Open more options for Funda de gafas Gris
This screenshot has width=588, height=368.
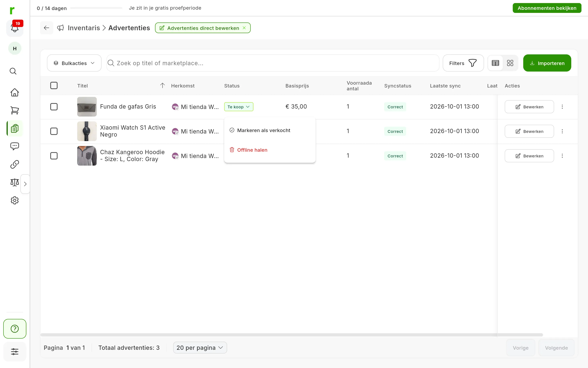pos(562,107)
